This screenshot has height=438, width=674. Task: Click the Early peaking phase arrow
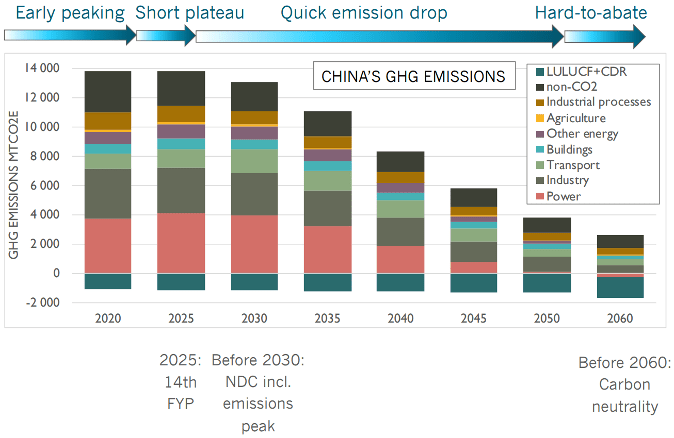(x=68, y=36)
